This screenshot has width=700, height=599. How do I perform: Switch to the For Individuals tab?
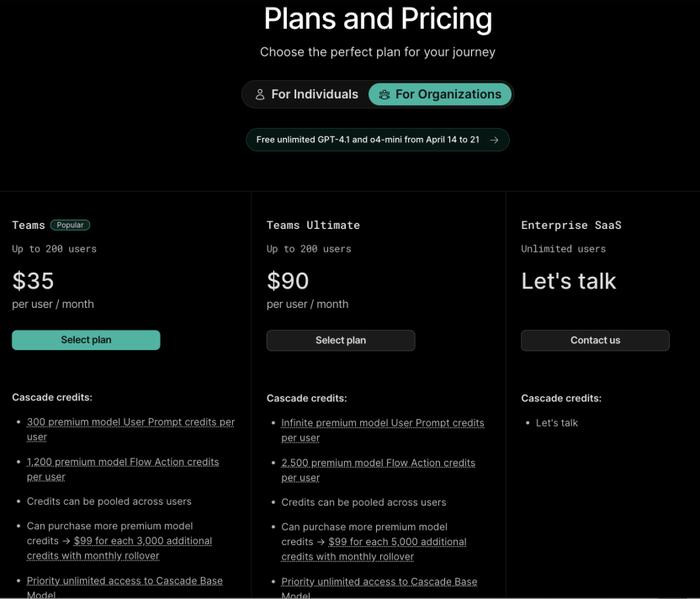(x=306, y=95)
